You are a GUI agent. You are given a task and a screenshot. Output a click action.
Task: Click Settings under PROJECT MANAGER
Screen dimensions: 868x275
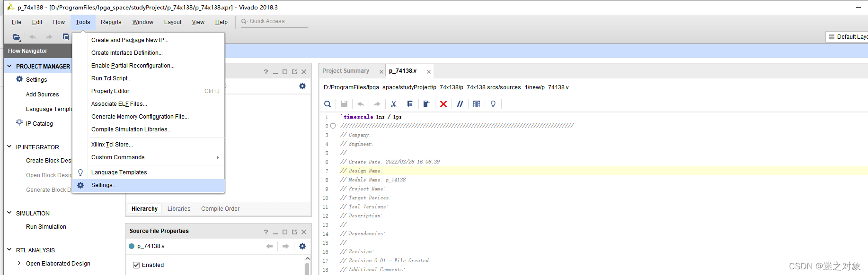pos(36,80)
